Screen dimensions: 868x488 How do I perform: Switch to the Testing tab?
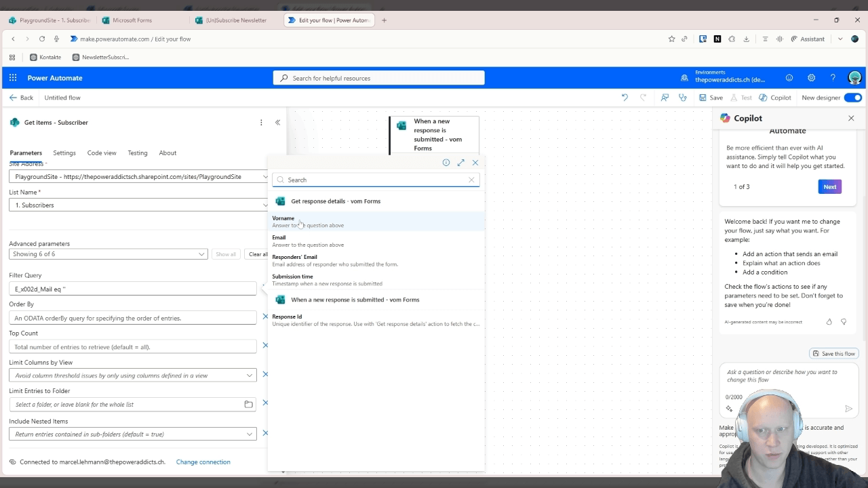tap(138, 152)
